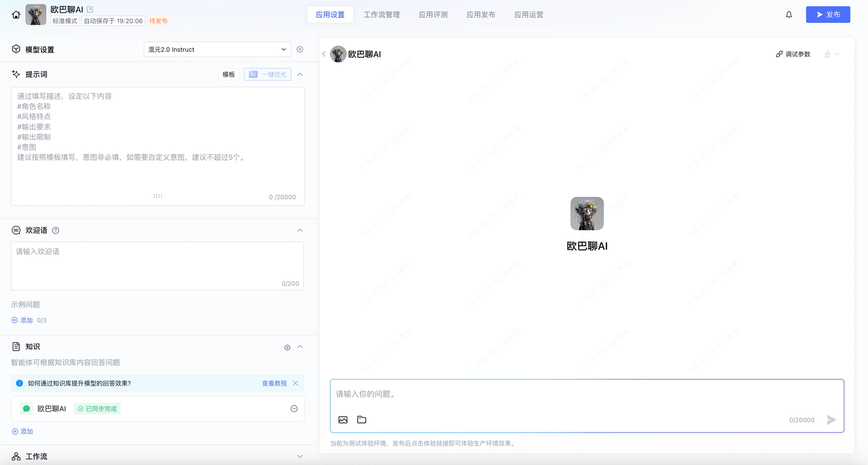Screen dimensions: 868x465
Task: Collapse the chat preview with back arrow
Action: [x=324, y=54]
